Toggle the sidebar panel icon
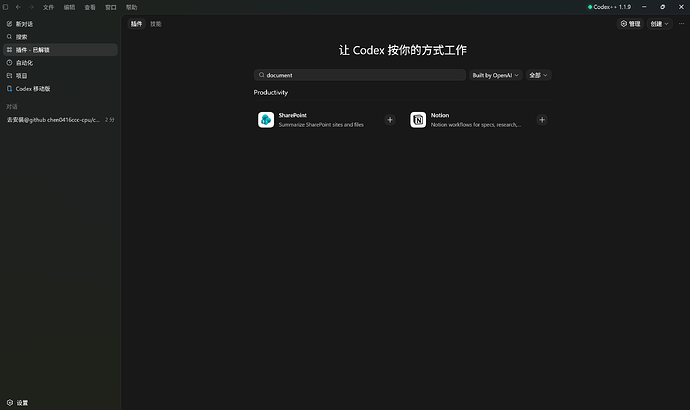Screen dimensions: 690x410 pos(6,7)
